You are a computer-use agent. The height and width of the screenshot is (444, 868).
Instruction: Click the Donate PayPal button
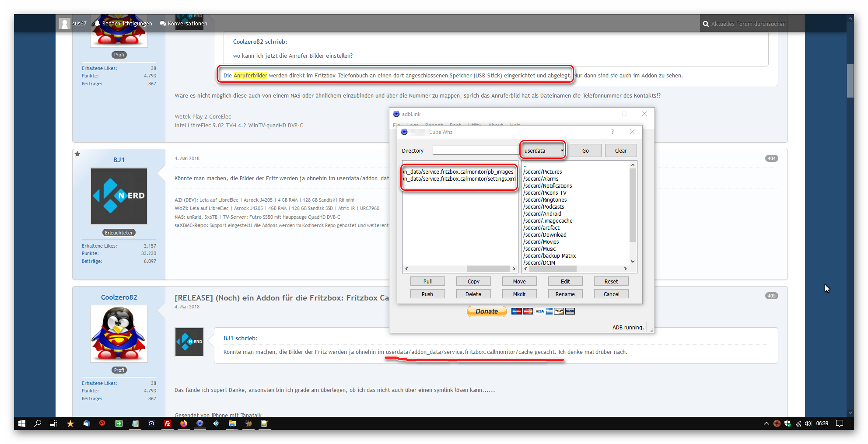[x=487, y=311]
